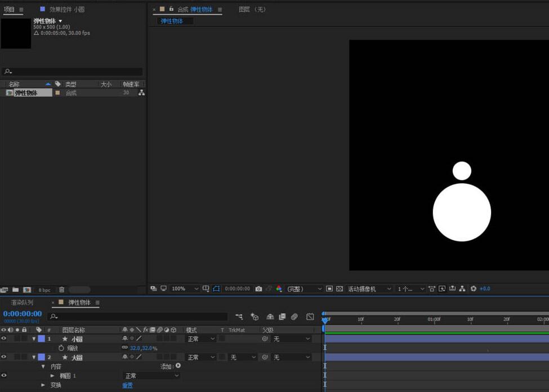The width and height of the screenshot is (549, 392).
Task: Switch to the 渲染队列 tab
Action: tap(22, 303)
